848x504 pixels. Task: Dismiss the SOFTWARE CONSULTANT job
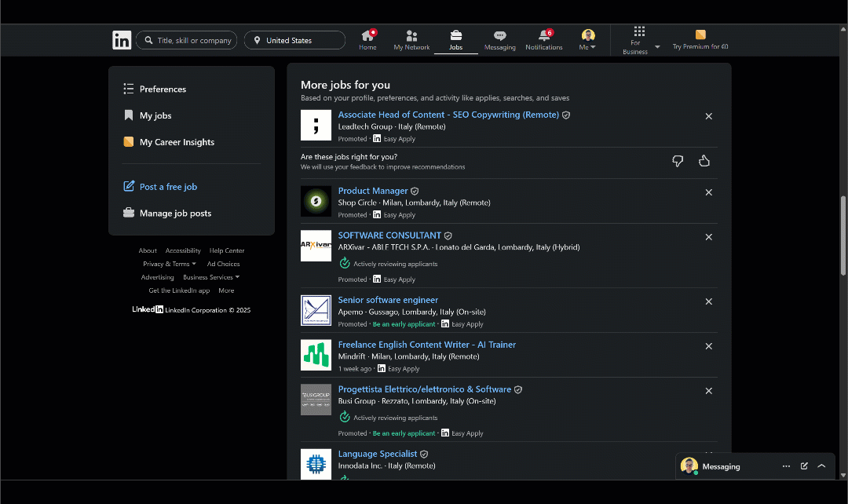[x=708, y=237]
